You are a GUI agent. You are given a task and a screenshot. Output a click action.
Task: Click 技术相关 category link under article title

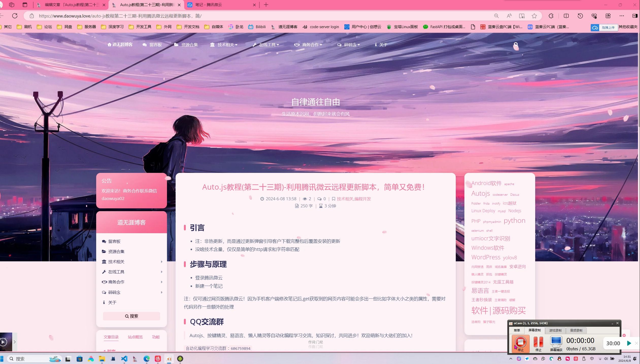tap(345, 199)
